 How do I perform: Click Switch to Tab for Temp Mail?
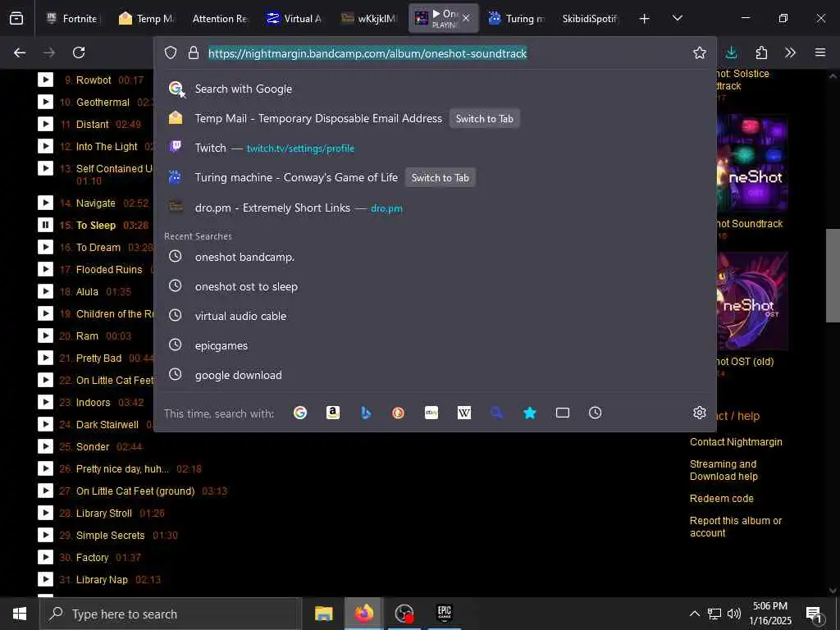click(x=484, y=118)
